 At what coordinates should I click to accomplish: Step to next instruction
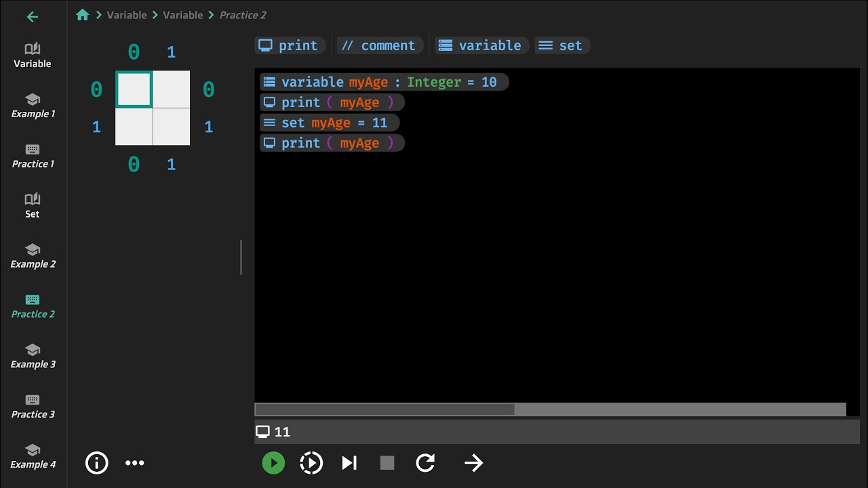[x=349, y=463]
